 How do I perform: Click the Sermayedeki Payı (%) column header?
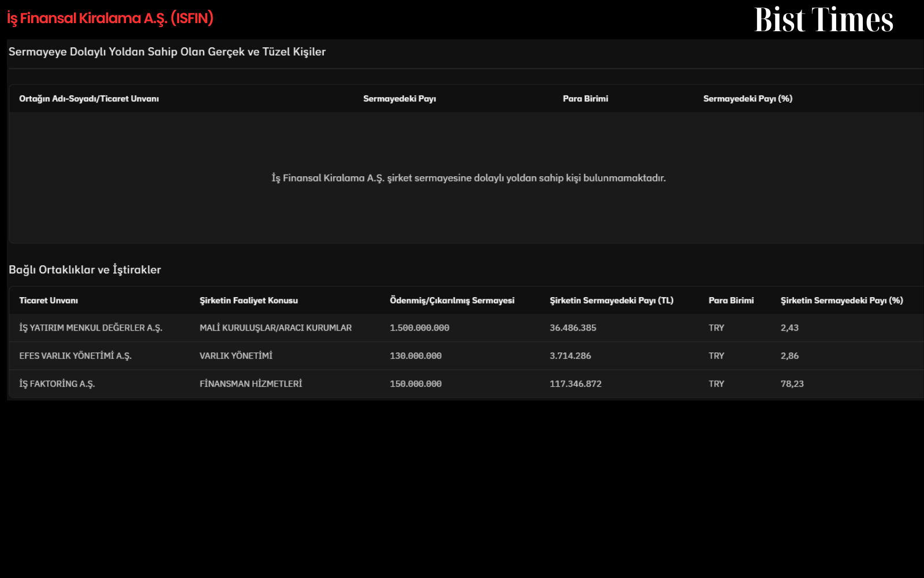pos(748,99)
